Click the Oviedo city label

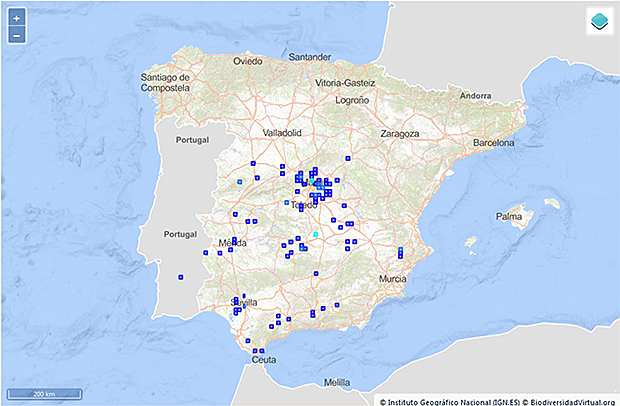[247, 61]
